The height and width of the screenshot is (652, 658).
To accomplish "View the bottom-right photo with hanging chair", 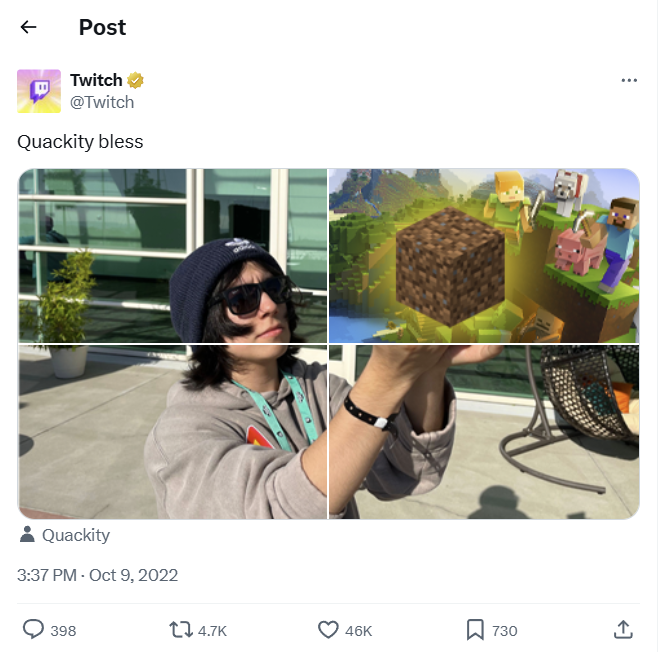I will pyautogui.click(x=484, y=432).
